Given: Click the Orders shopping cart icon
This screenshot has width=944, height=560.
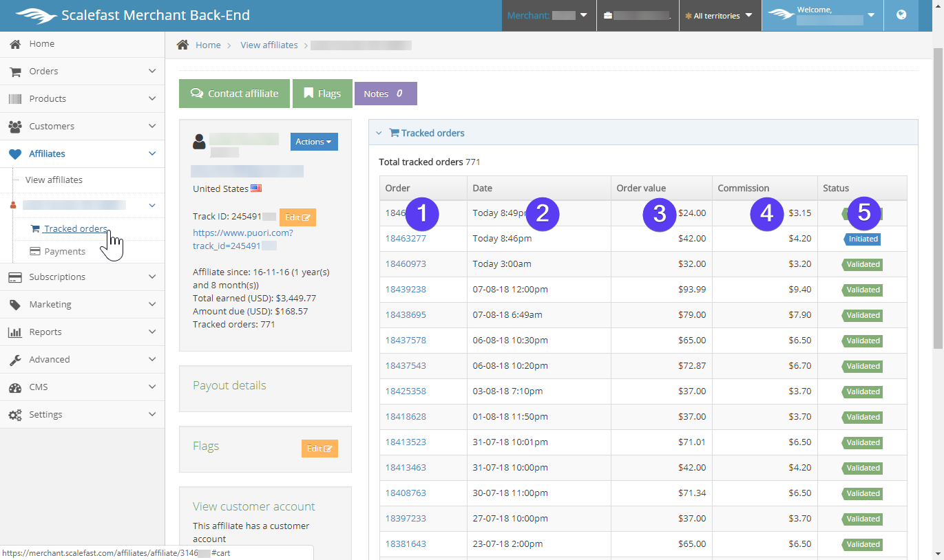Looking at the screenshot, I should tap(15, 72).
